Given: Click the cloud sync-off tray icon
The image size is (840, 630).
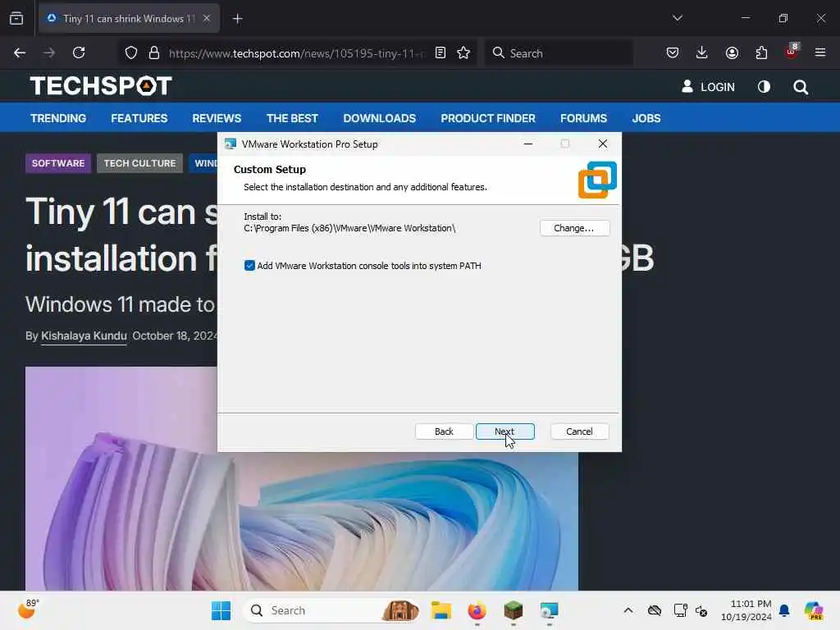Looking at the screenshot, I should tap(654, 610).
